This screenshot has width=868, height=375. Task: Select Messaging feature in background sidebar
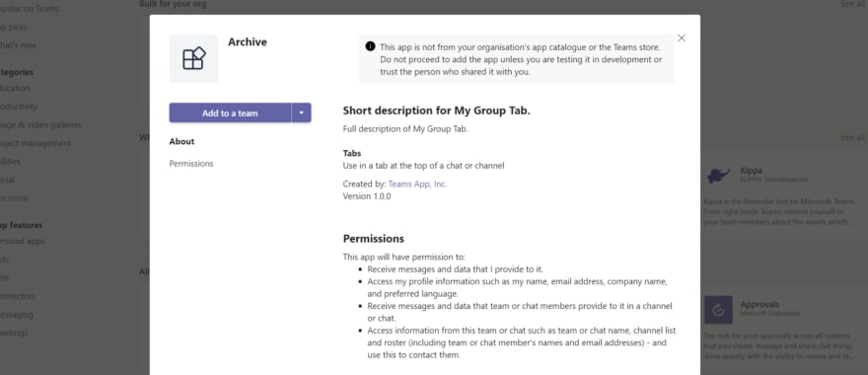(16, 314)
